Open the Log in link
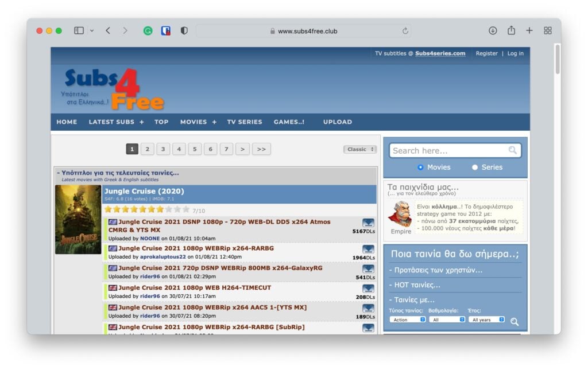Image resolution: width=588 pixels, height=370 pixels. pos(515,53)
